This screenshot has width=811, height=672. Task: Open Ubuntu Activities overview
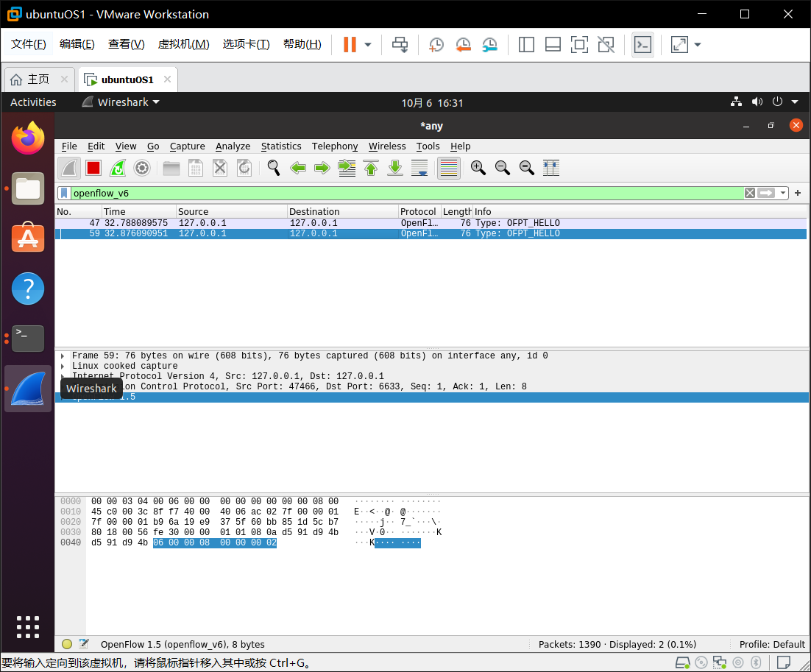(x=33, y=102)
